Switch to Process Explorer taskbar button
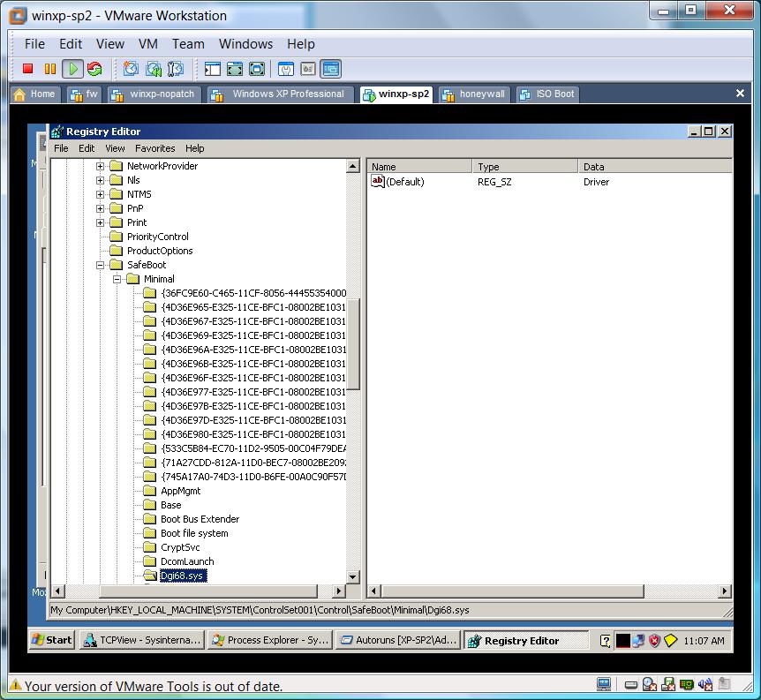The height and width of the screenshot is (700, 761). (270, 640)
